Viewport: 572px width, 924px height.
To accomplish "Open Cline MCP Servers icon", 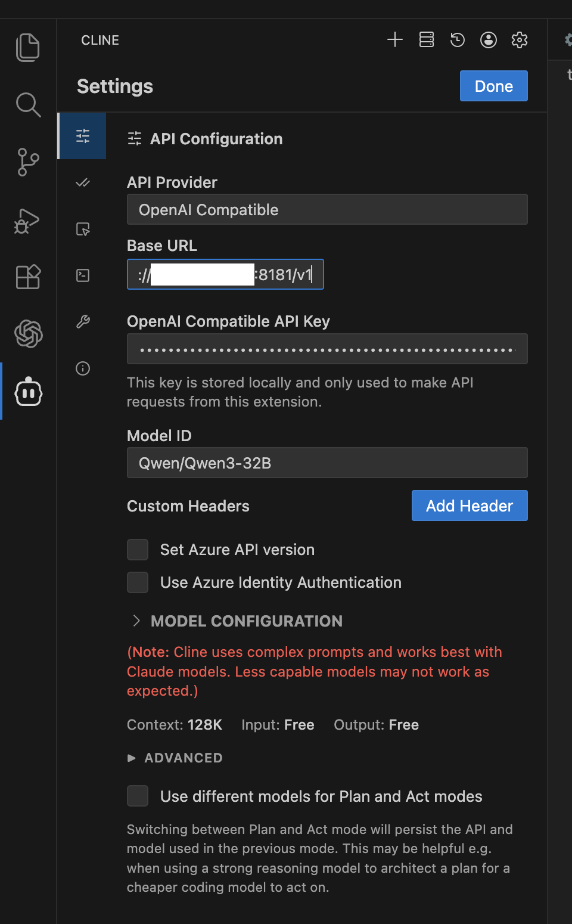I will [x=426, y=40].
